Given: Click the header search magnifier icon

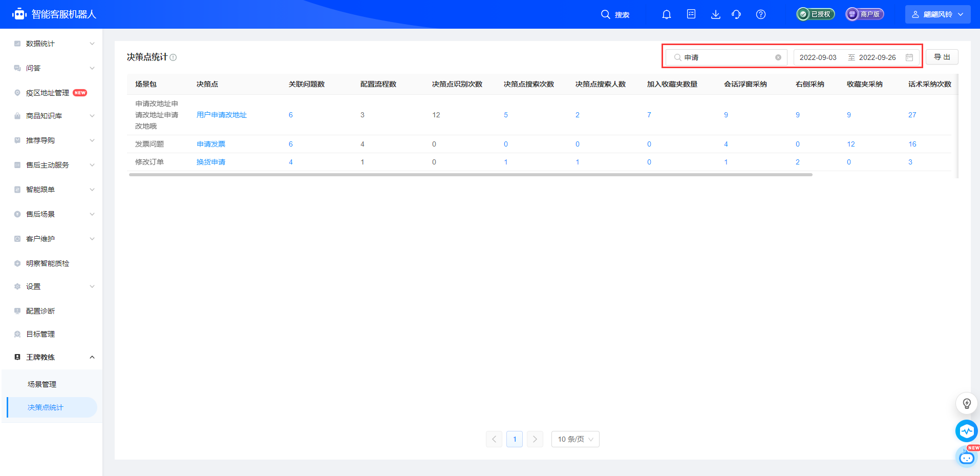Looking at the screenshot, I should (606, 14).
